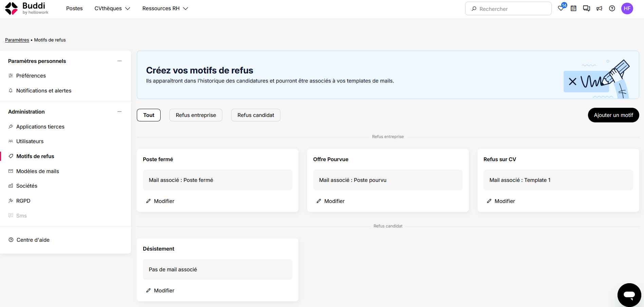
Task: Collapse the Paramètres personnels section
Action: coord(119,61)
